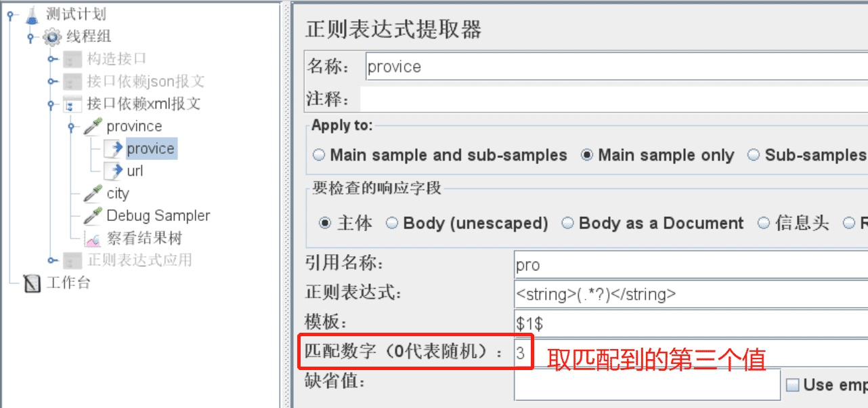
Task: Tick the Use empty default checkbox
Action: pos(793,385)
